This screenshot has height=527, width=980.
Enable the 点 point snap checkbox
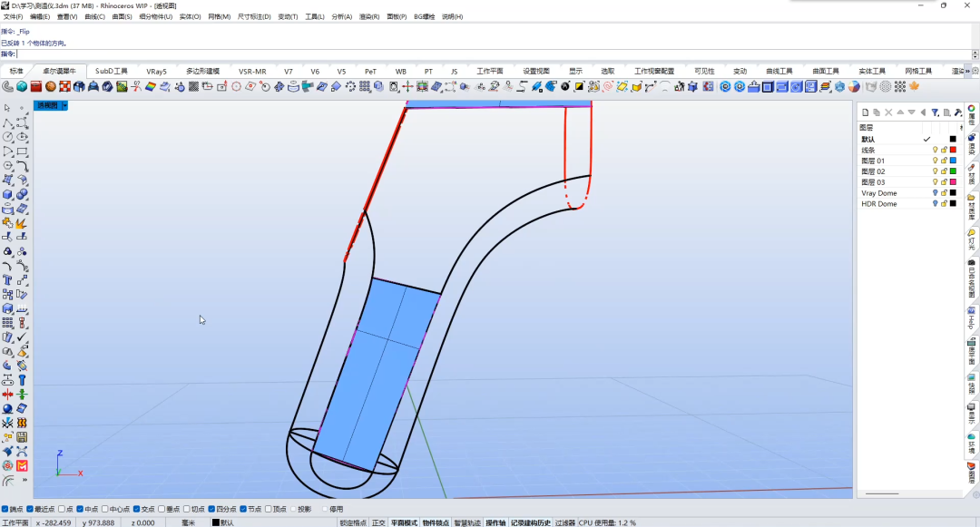click(x=62, y=510)
